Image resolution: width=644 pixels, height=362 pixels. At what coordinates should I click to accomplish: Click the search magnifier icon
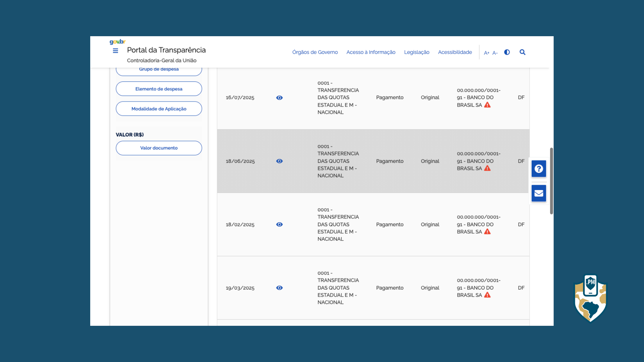click(x=522, y=52)
